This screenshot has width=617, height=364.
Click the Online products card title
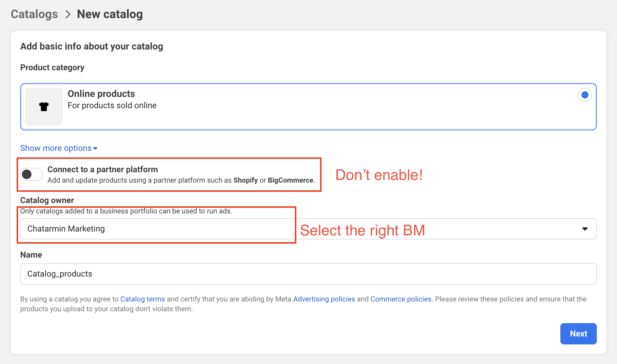pyautogui.click(x=101, y=94)
